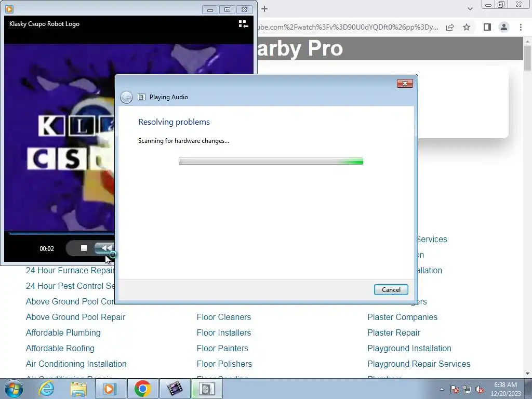Bookmark this page with star icon
532x399 pixels.
point(467,27)
